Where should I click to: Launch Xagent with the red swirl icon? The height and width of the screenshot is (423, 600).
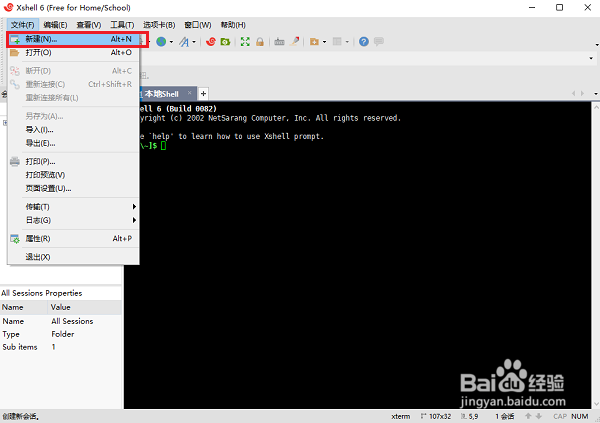tap(211, 41)
